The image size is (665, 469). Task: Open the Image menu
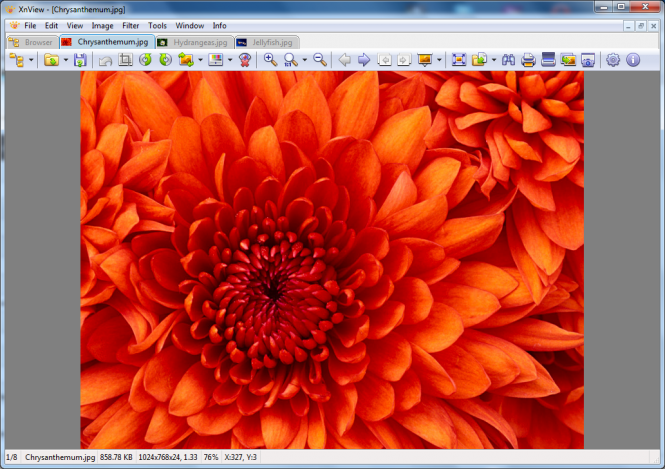click(x=102, y=25)
